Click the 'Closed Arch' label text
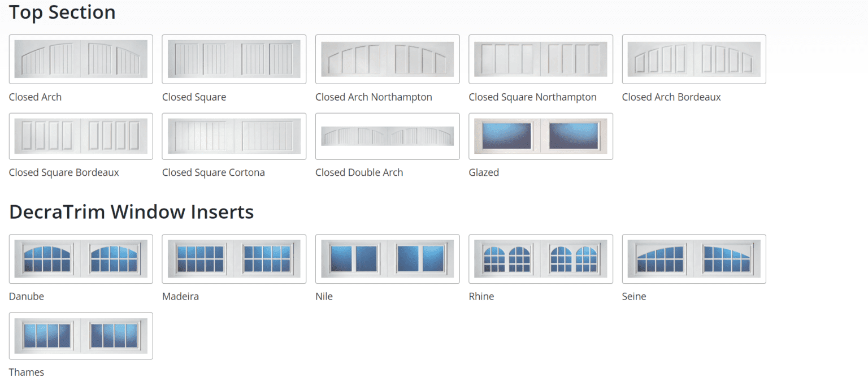 pyautogui.click(x=35, y=97)
